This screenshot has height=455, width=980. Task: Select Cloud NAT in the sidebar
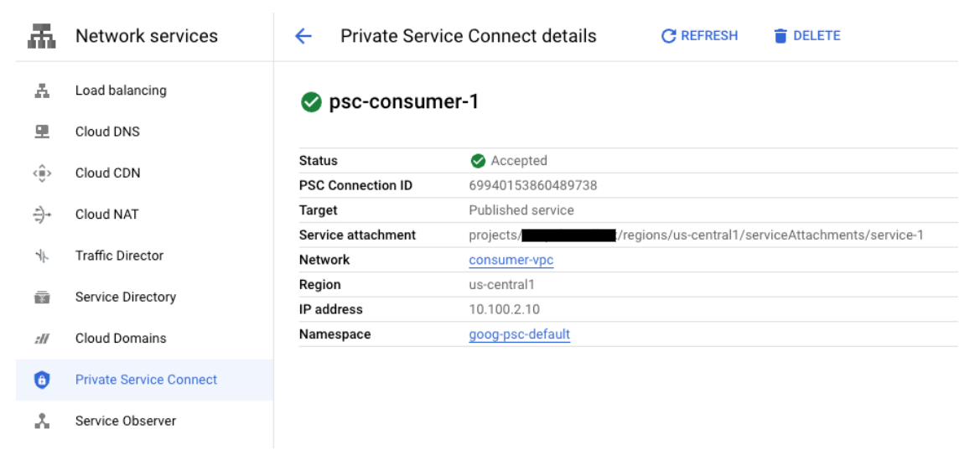click(x=106, y=215)
